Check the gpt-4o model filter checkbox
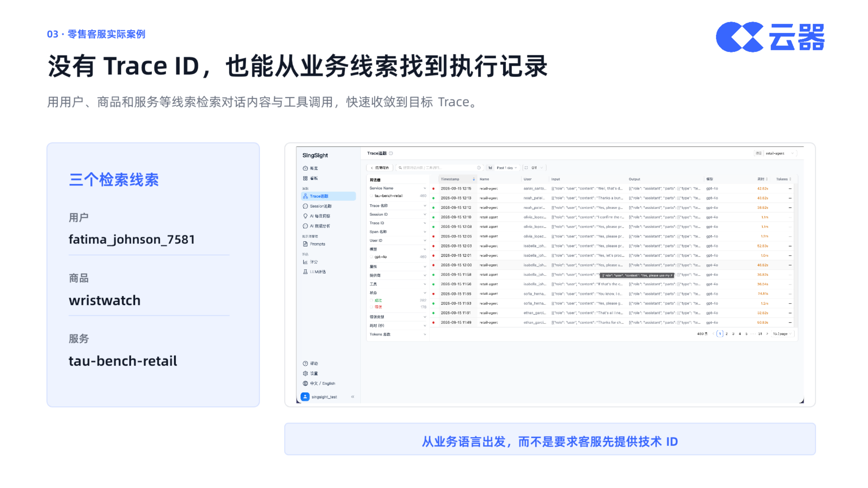 click(371, 257)
